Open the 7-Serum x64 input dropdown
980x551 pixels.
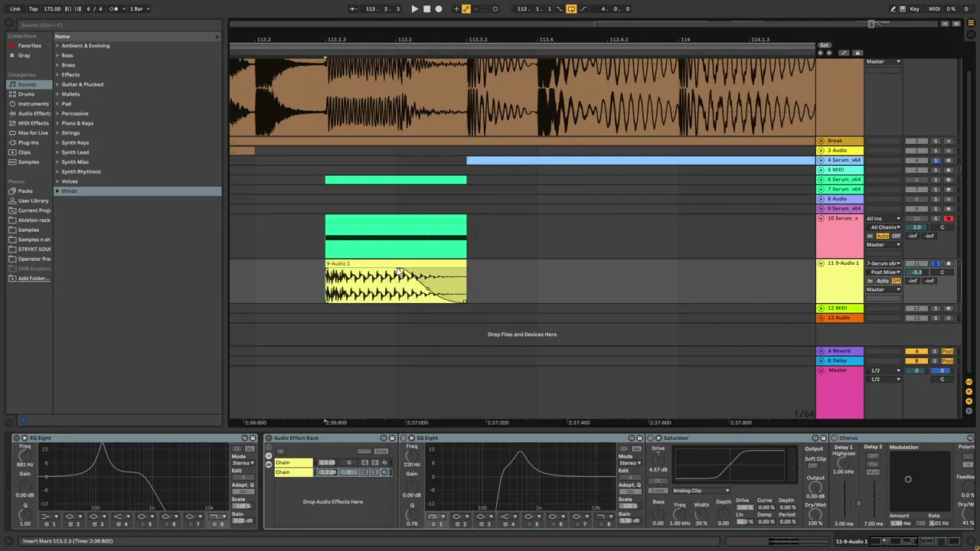pos(884,263)
